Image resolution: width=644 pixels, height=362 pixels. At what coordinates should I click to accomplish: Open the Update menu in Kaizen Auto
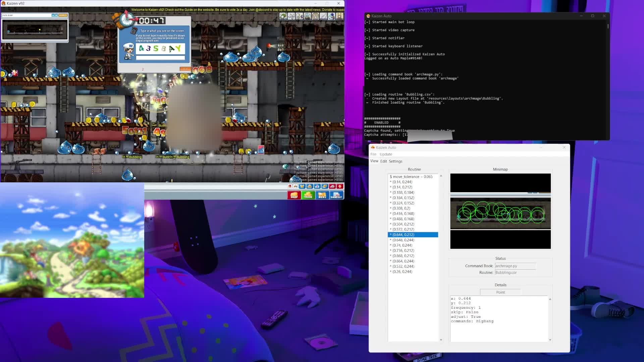pos(386,154)
